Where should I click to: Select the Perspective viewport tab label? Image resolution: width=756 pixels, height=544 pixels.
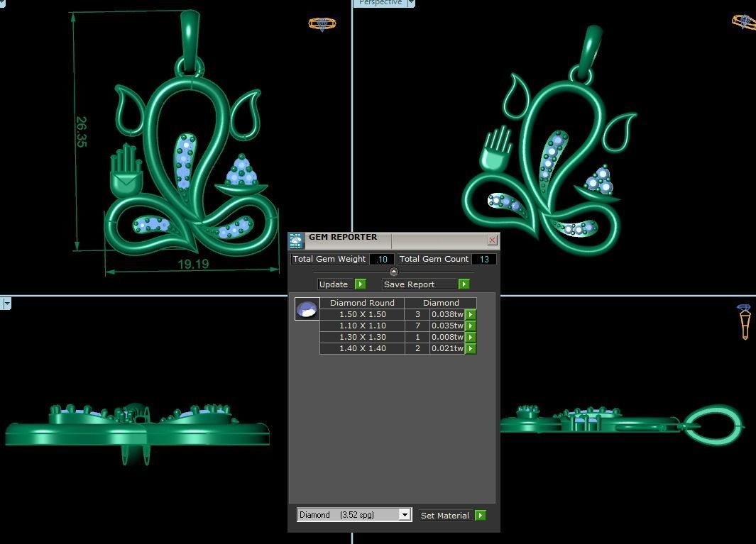(x=380, y=3)
